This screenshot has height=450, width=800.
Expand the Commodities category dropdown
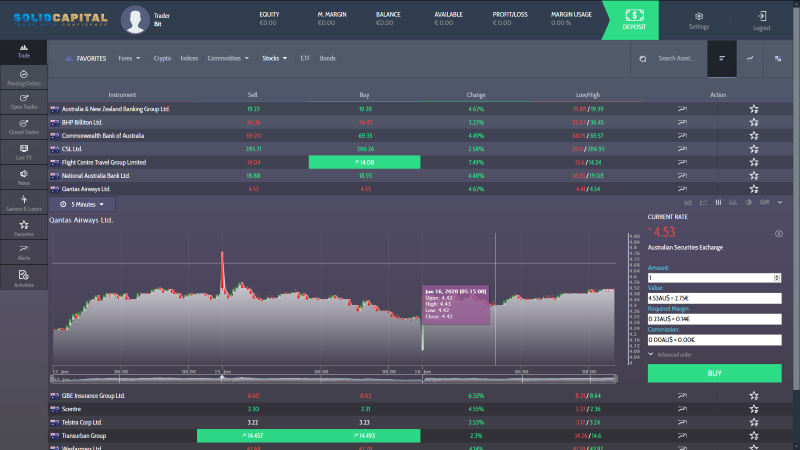pyautogui.click(x=228, y=59)
